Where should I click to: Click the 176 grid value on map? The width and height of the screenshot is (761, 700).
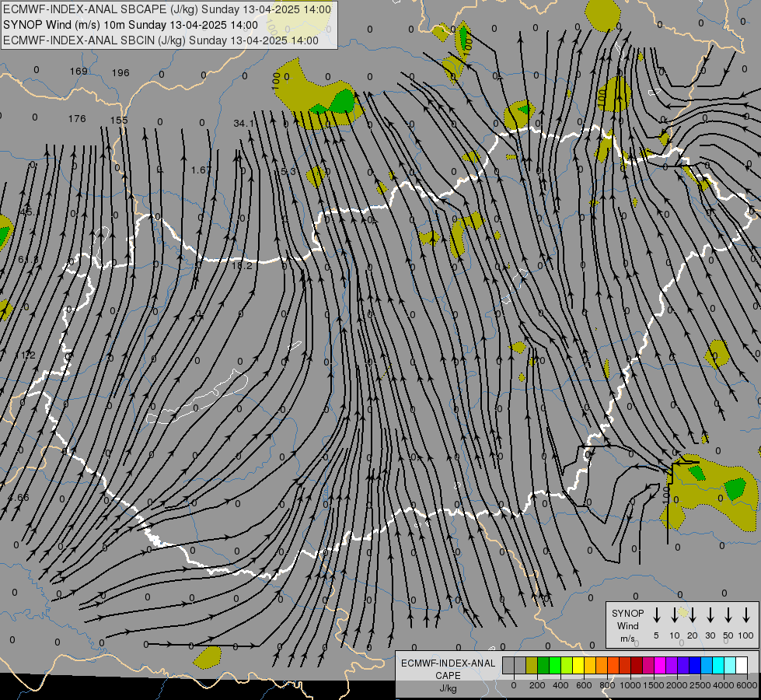[x=77, y=118]
